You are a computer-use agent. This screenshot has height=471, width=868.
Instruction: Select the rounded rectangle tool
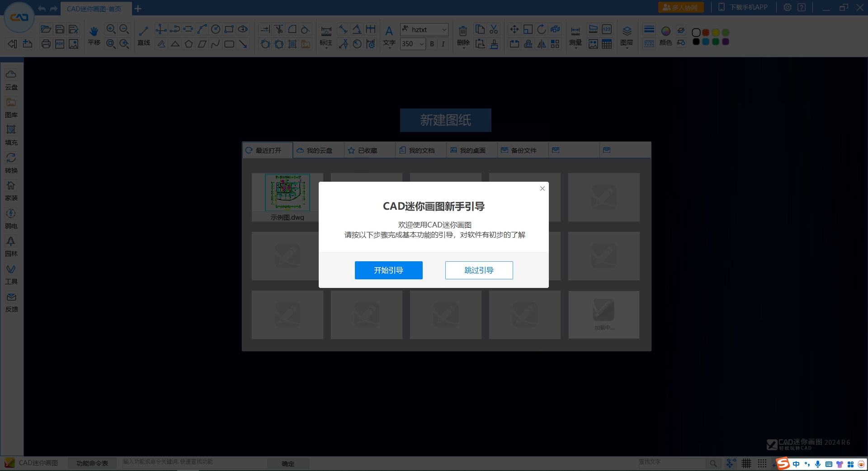(229, 44)
